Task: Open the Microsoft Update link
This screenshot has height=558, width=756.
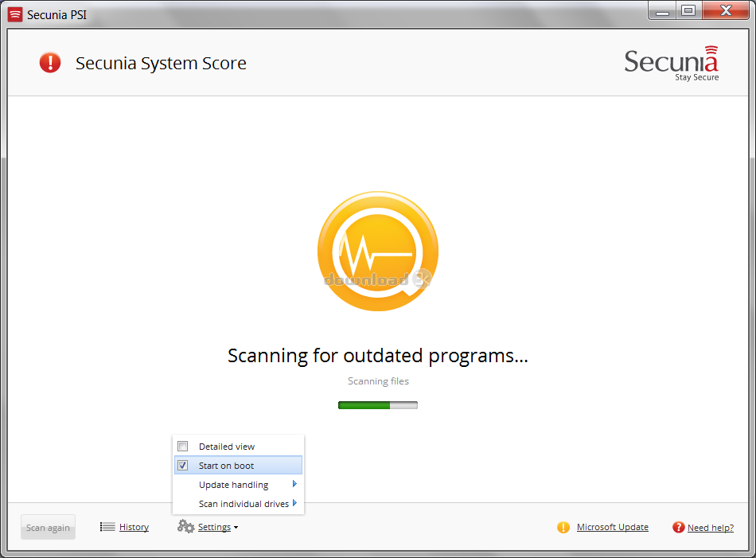Action: (x=612, y=527)
